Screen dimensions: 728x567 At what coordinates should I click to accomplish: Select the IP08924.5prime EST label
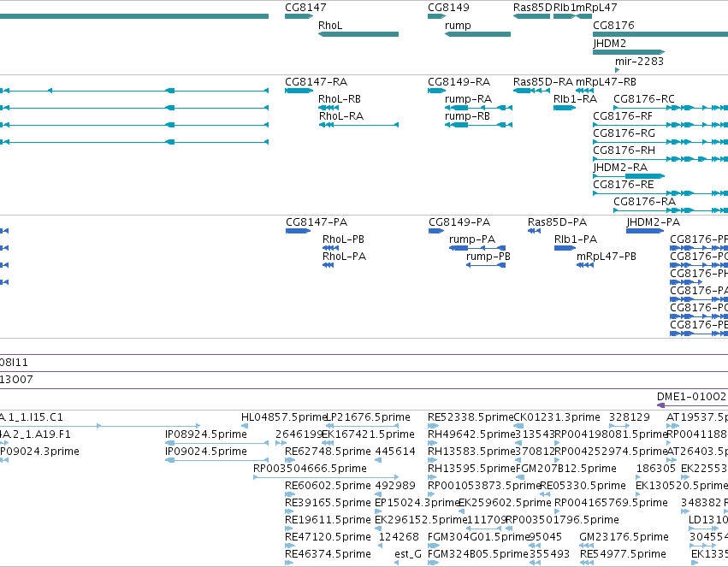click(x=206, y=434)
